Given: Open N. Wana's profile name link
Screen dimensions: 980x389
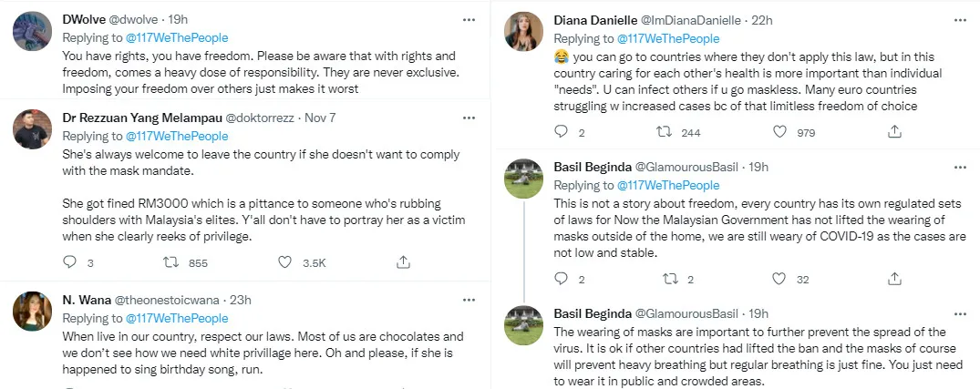Looking at the screenshot, I should tap(85, 300).
